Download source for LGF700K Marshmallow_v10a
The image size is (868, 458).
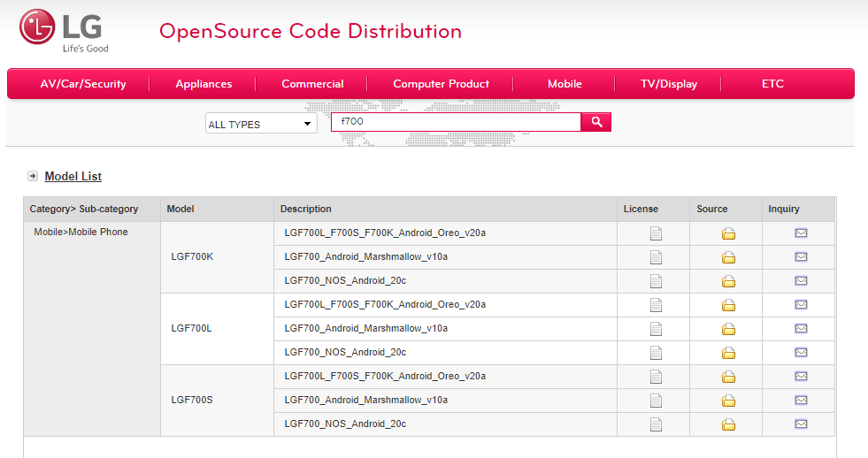pyautogui.click(x=728, y=257)
